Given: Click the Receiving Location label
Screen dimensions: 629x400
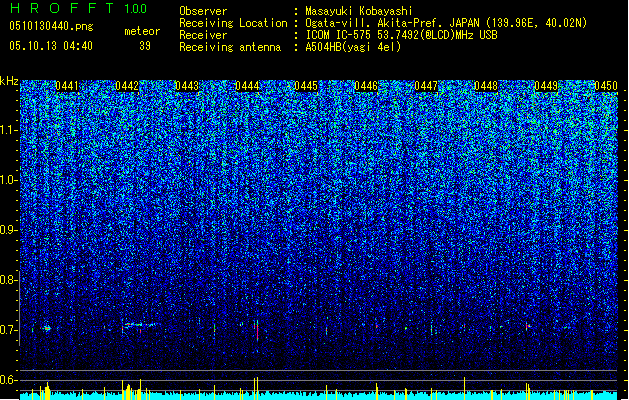Looking at the screenshot, I should click(233, 23).
